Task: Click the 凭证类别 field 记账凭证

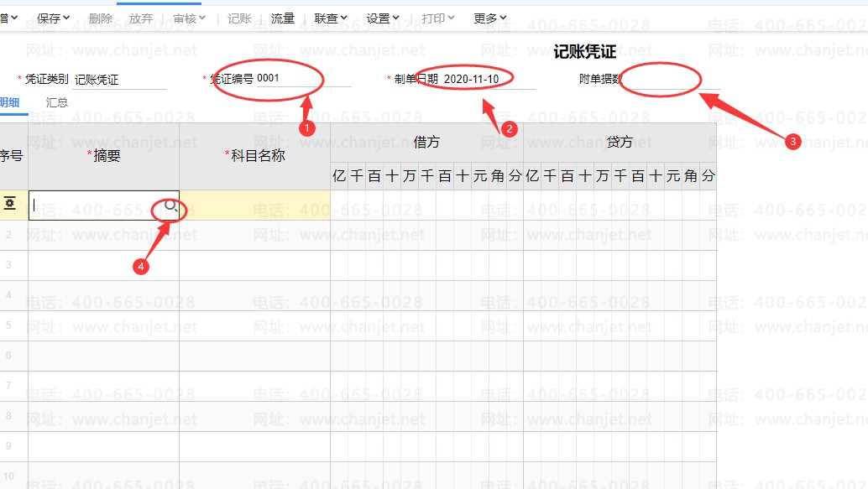Action: click(x=119, y=80)
